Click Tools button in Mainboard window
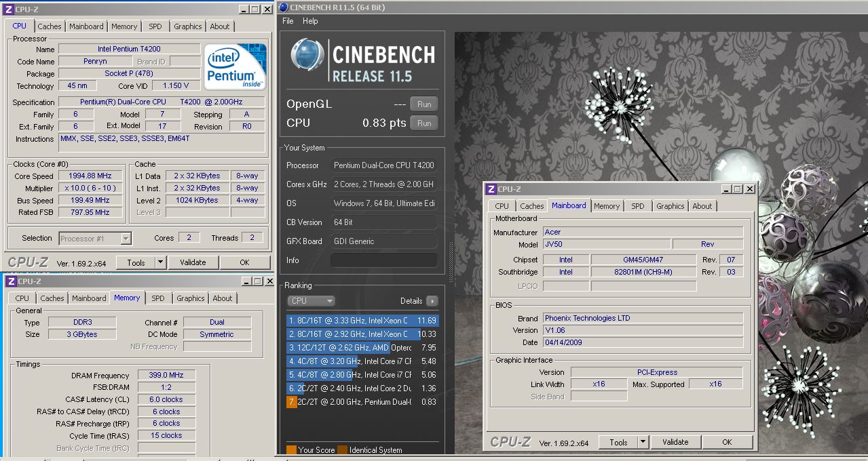 (x=618, y=442)
